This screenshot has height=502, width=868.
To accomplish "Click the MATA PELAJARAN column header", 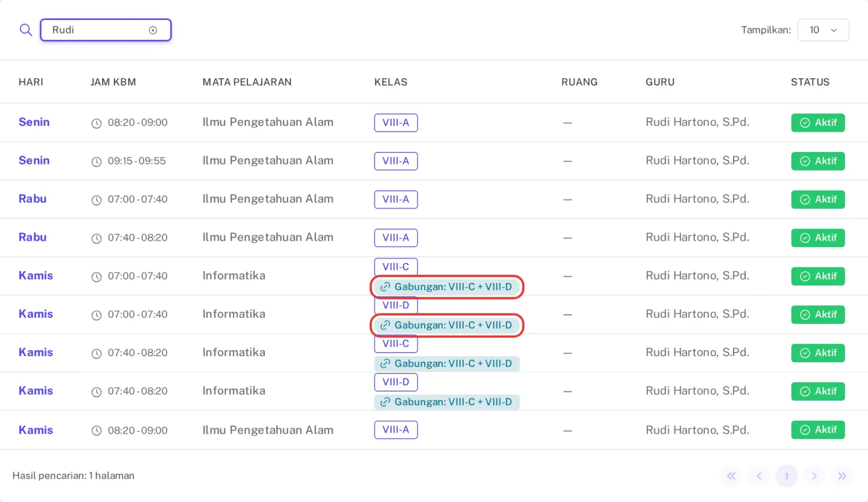I will (247, 82).
